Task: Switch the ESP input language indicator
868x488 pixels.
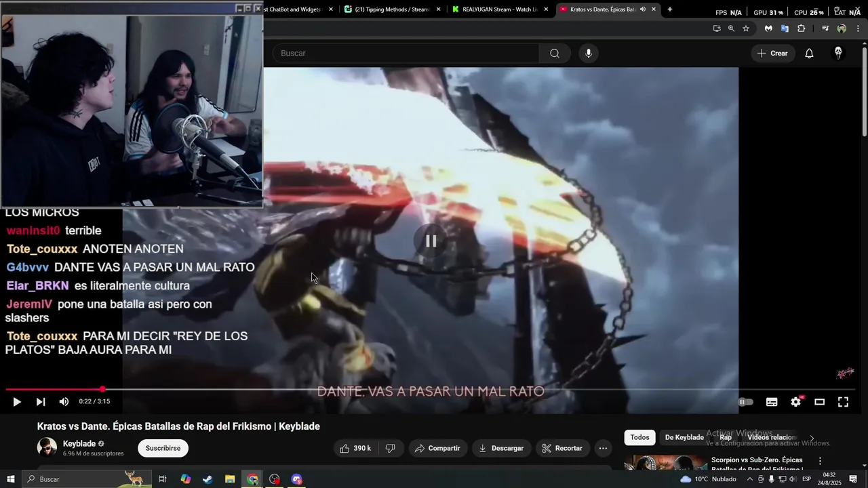Action: pyautogui.click(x=807, y=479)
